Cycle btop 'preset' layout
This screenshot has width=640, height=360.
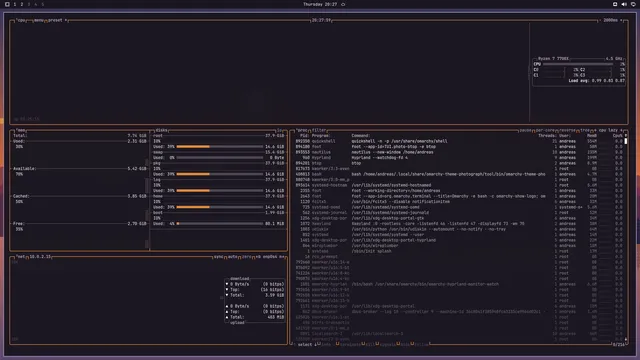55,20
